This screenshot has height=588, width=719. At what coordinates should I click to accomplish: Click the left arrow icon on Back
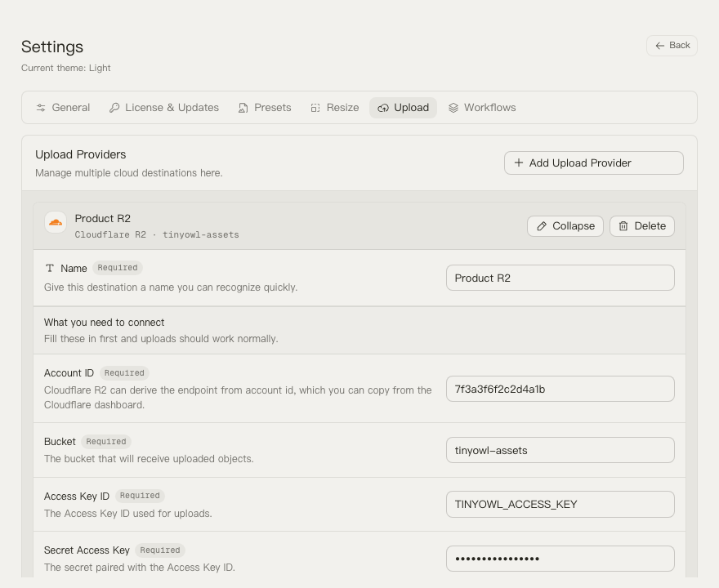660,46
